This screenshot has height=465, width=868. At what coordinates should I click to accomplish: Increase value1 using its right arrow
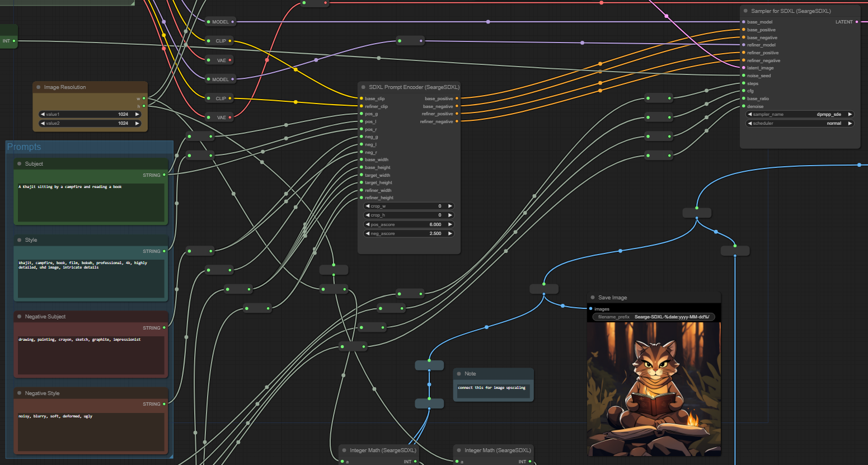[137, 114]
